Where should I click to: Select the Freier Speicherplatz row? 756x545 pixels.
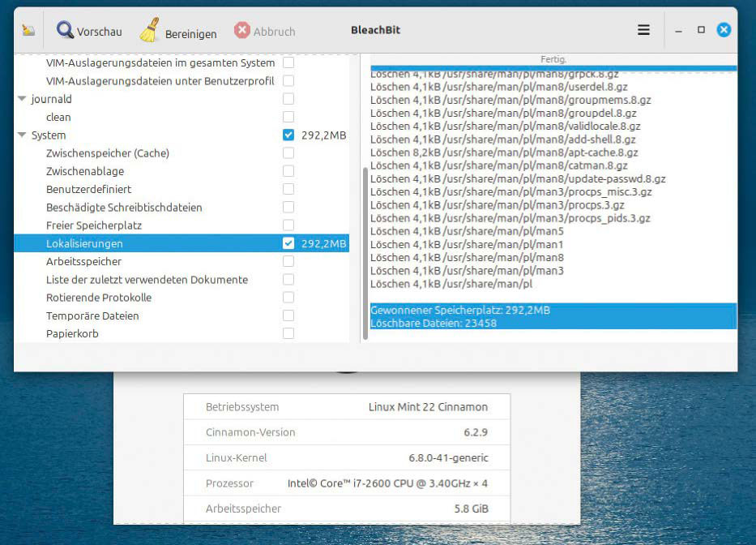(94, 225)
